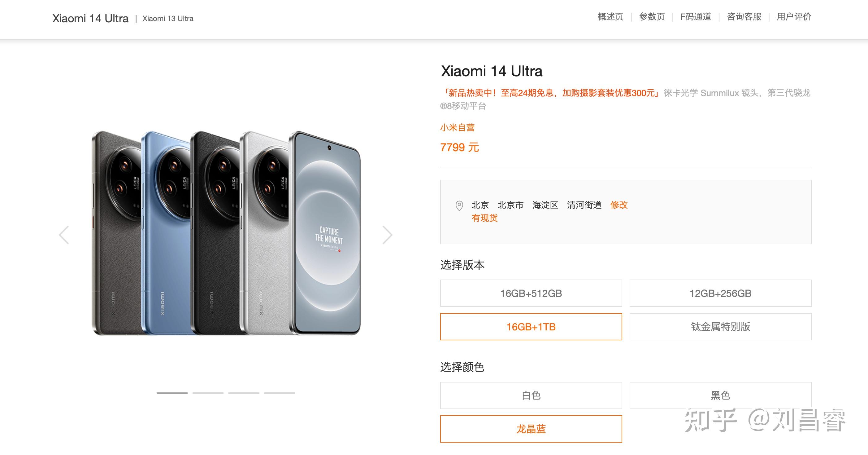Click the 小米自营 store label
This screenshot has height=455, width=868.
(458, 127)
